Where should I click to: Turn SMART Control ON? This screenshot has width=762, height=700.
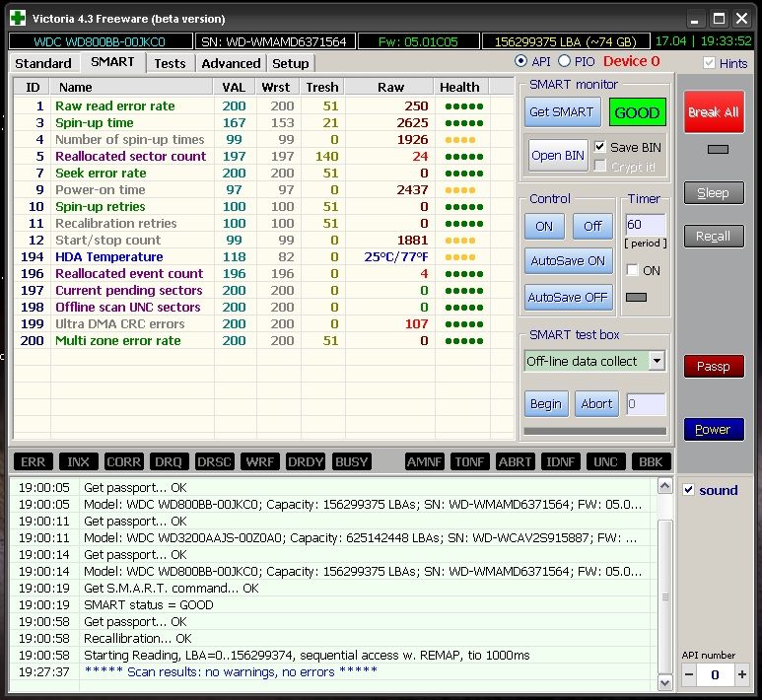point(544,227)
